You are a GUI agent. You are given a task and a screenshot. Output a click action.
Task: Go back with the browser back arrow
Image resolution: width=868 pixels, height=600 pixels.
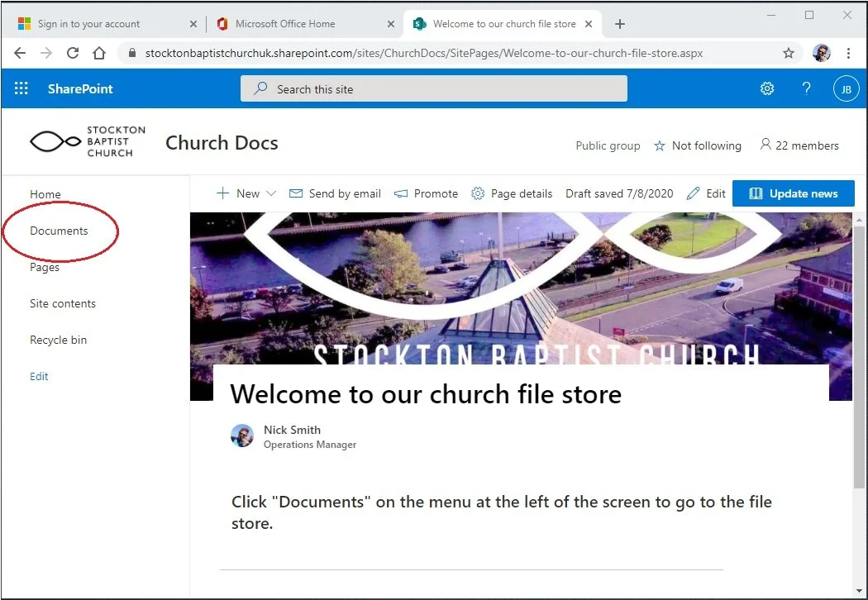pyautogui.click(x=20, y=53)
